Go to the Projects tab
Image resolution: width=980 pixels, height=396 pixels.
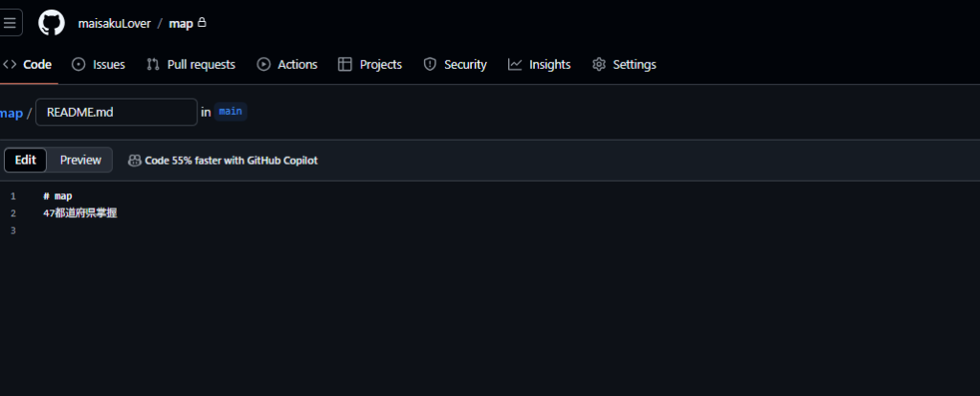tap(370, 64)
